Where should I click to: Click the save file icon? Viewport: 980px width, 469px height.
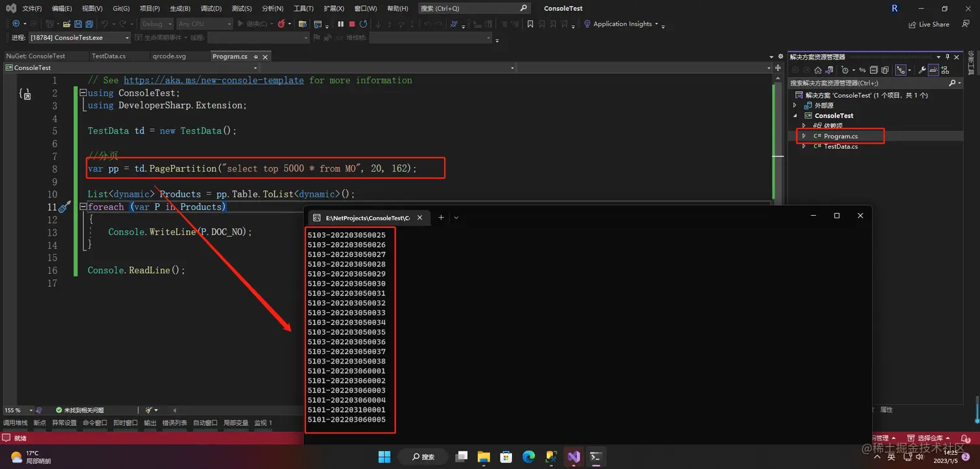(78, 24)
